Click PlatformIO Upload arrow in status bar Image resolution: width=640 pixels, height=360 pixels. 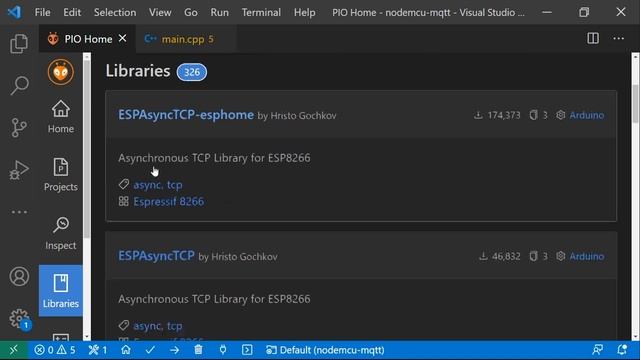coord(174,350)
